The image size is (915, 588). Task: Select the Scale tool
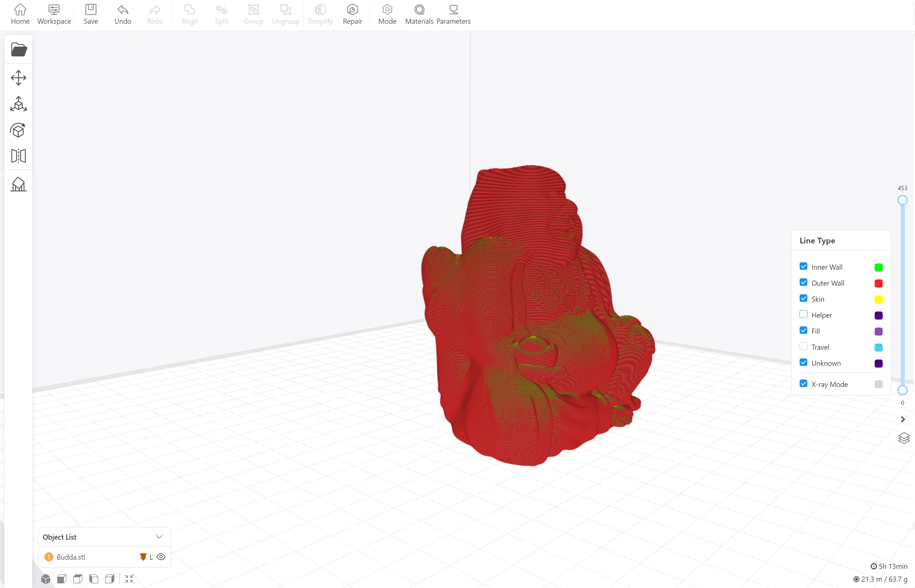[18, 104]
